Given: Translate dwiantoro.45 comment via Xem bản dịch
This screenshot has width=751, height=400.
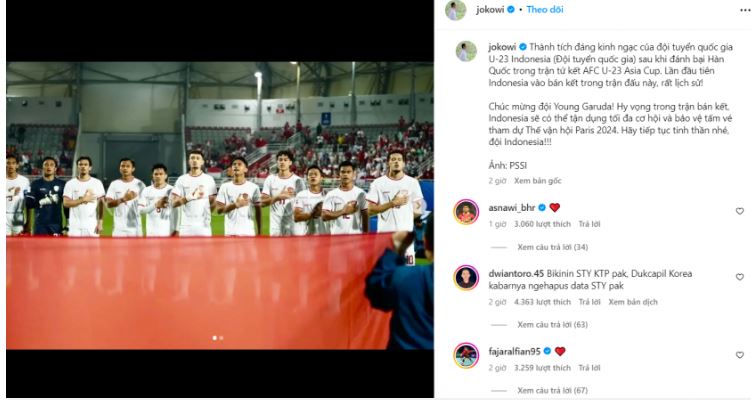Looking at the screenshot, I should click(x=633, y=302).
